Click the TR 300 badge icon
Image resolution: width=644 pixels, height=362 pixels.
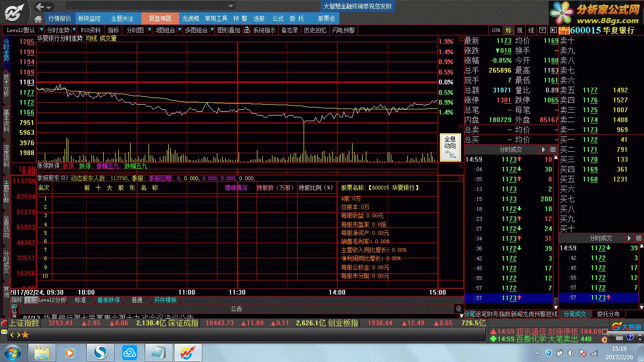[564, 30]
